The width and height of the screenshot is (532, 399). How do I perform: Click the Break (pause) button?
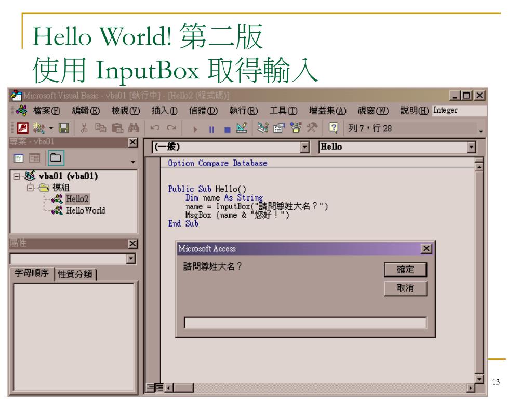coord(211,129)
